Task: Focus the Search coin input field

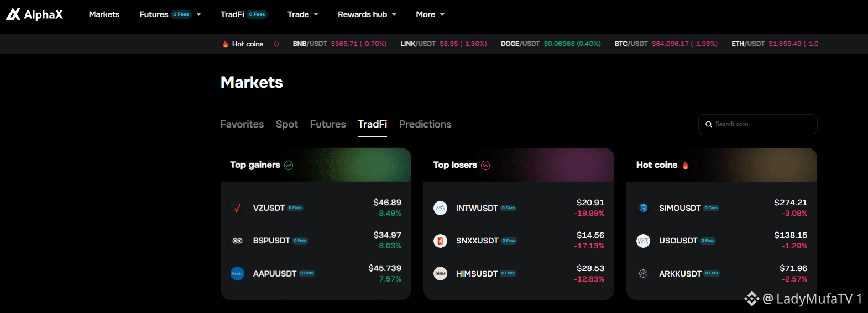Action: [757, 124]
